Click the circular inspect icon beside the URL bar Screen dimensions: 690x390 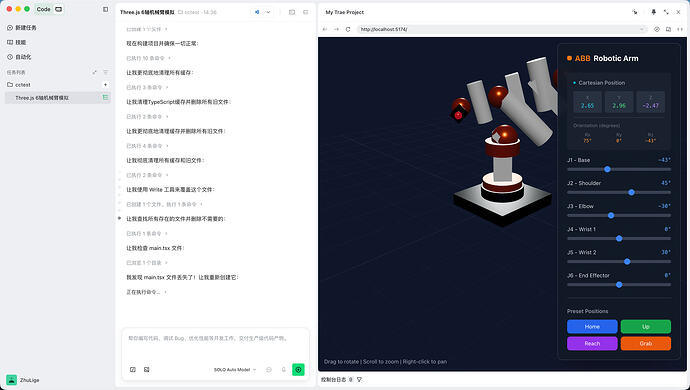click(657, 29)
